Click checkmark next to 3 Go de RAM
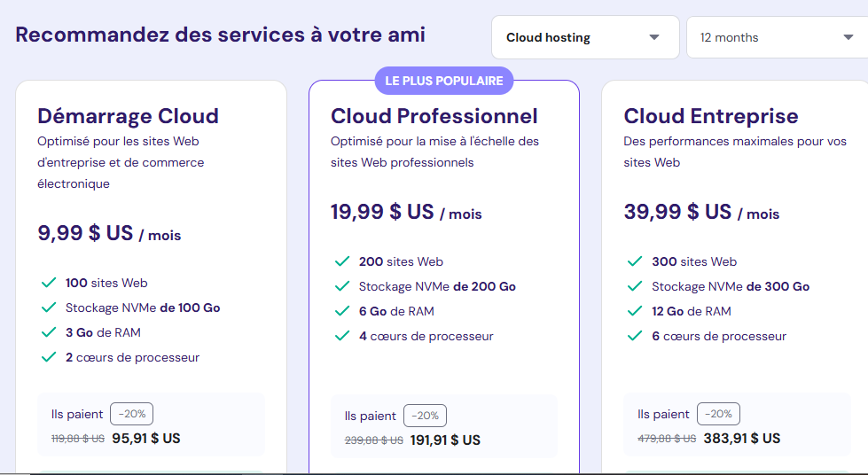Screen dimensions: 868x475 pyautogui.click(x=49, y=332)
